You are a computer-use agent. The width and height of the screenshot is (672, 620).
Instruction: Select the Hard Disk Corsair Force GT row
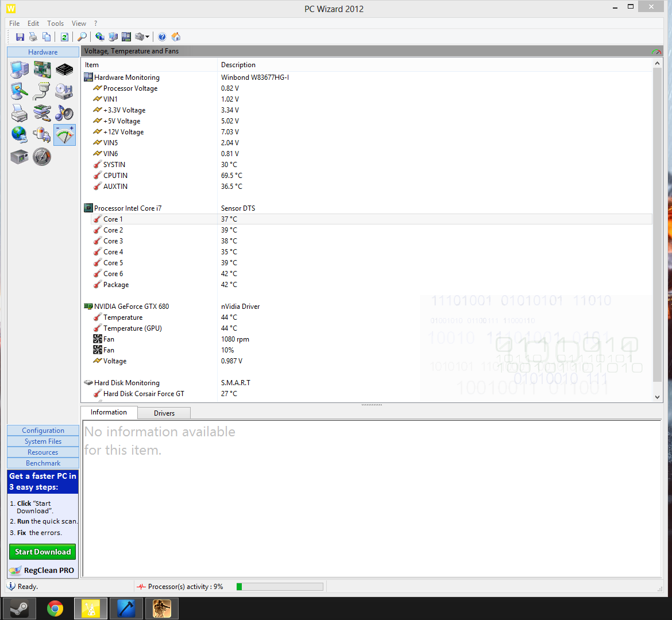(x=368, y=394)
